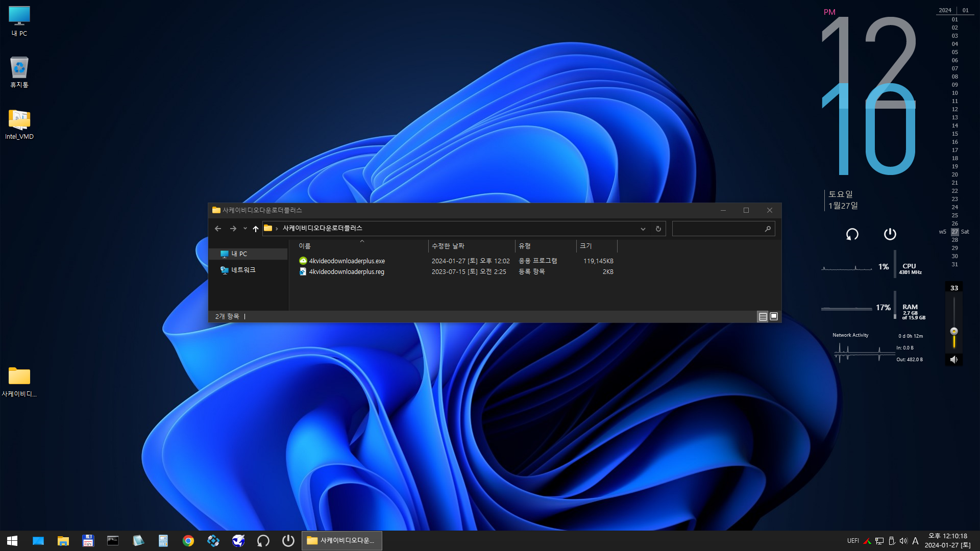This screenshot has width=980, height=551.
Task: Refresh the Explorer folder view
Action: (x=658, y=229)
